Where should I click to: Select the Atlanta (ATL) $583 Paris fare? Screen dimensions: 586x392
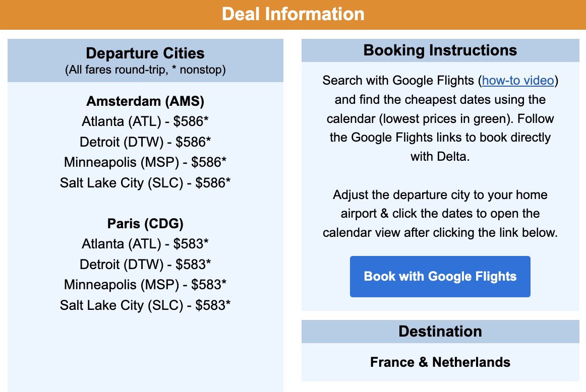point(145,244)
